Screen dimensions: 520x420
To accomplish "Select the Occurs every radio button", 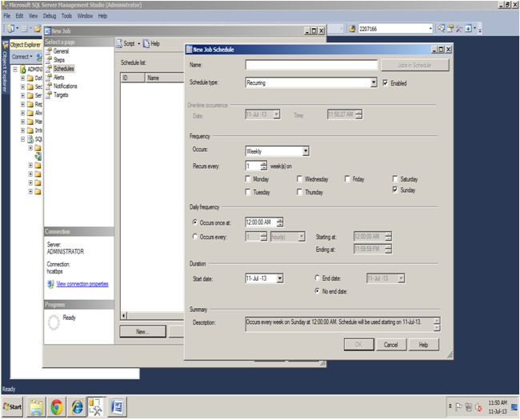I will [195, 237].
